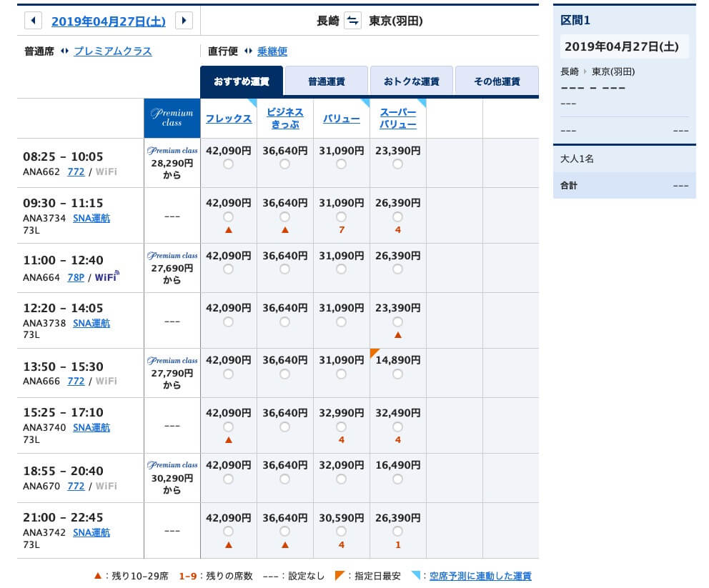Select スーパーバリュー 26,390円 for the 09:30 flight
Viewport: 709px width, 588px height.
point(397,217)
